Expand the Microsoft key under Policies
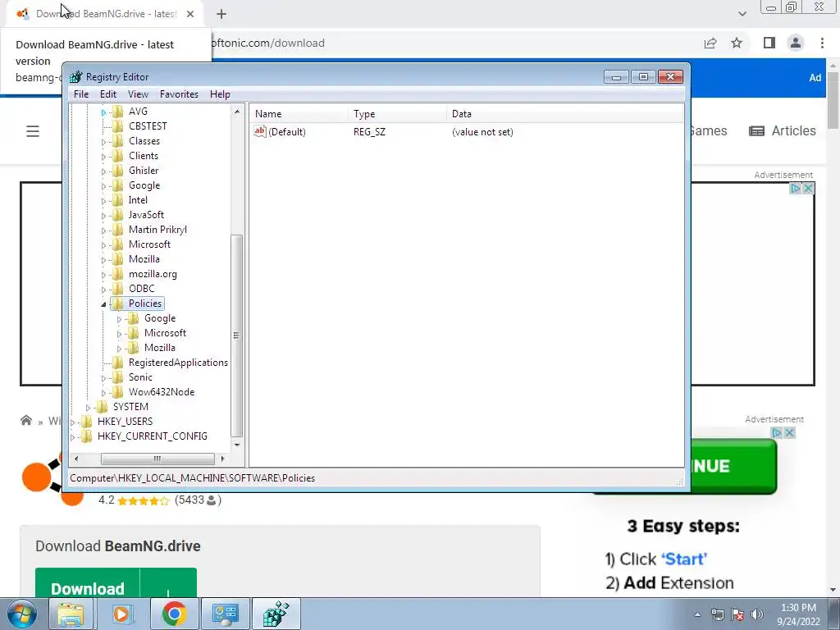 tap(119, 334)
